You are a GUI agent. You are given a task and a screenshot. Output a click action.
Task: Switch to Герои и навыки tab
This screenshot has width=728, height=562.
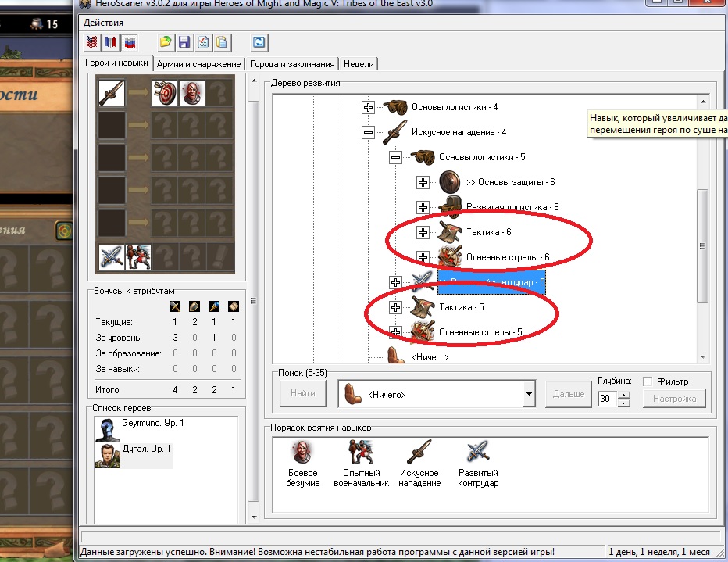[x=116, y=63]
